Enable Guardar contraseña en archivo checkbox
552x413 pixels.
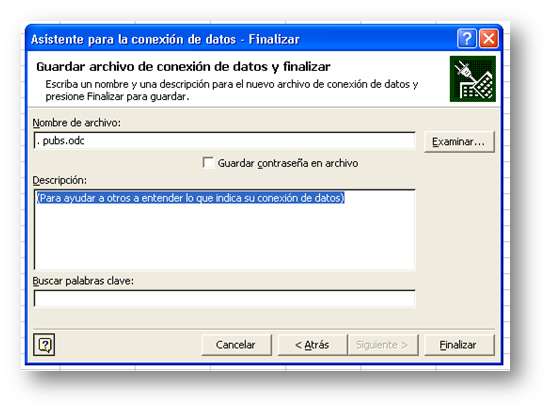pyautogui.click(x=208, y=163)
